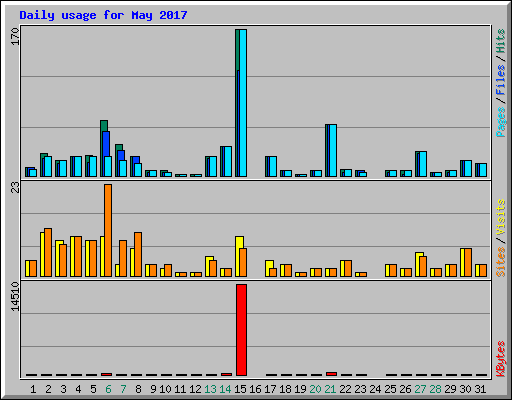The height and width of the screenshot is (400, 512).
Task: Select day label 5 on the x-axis
Action: [x=93, y=389]
